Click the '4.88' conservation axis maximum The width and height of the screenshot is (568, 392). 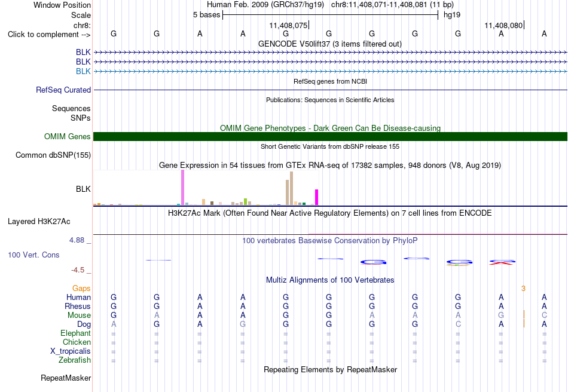coord(77,240)
